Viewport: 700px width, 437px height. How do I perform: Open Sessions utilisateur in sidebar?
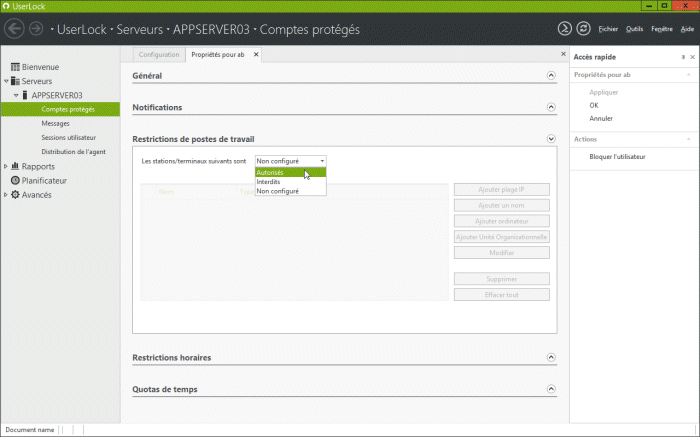click(69, 137)
